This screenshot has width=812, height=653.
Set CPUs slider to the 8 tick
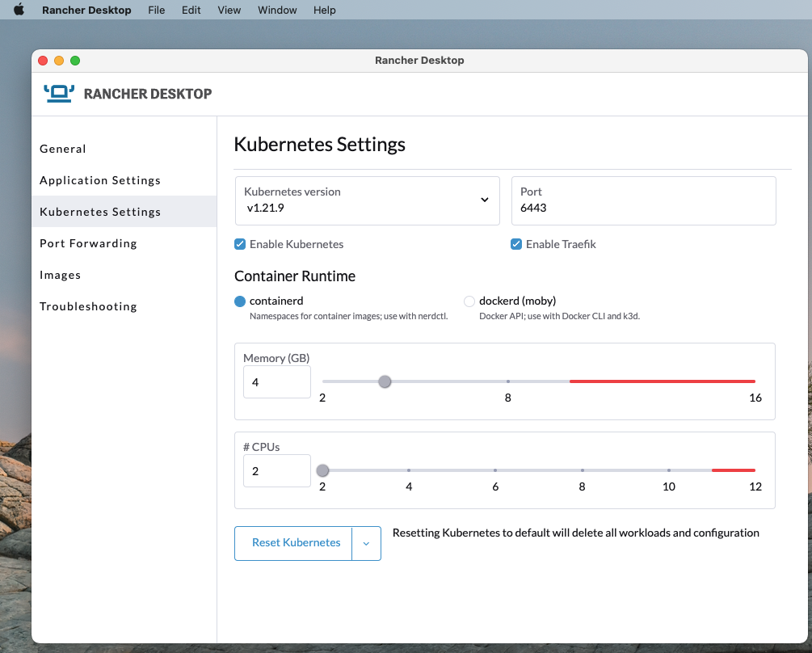tap(582, 470)
